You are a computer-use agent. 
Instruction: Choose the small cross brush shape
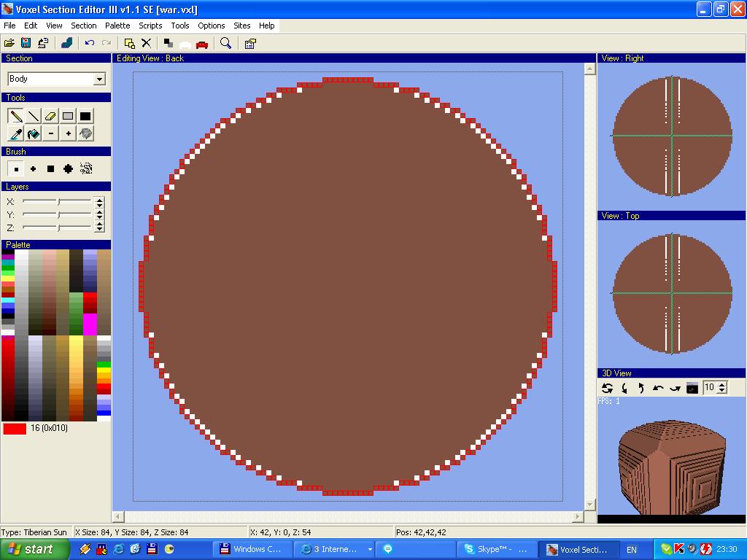(x=34, y=168)
